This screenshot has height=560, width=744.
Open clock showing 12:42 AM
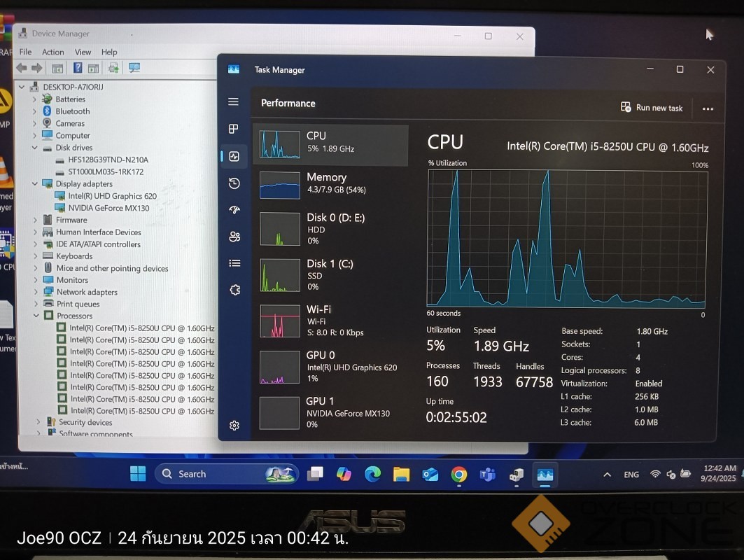[718, 473]
